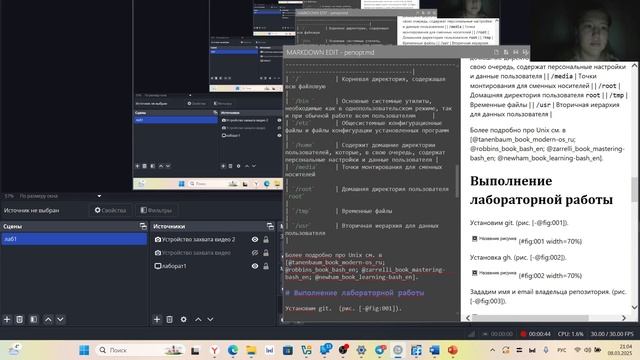The image size is (640, 360).
Task: Click Markdown editor vertical scrollbar thumb
Action: pos(457,181)
